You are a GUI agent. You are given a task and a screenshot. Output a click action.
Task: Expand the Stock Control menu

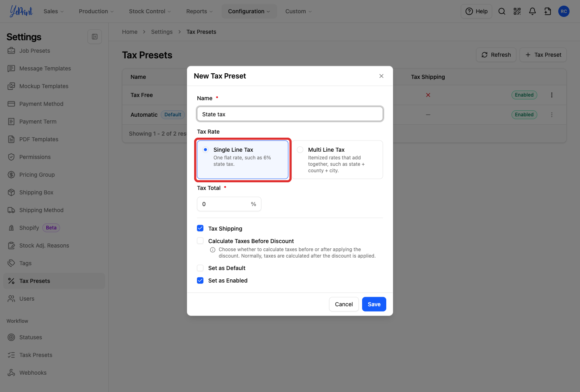[x=150, y=11]
